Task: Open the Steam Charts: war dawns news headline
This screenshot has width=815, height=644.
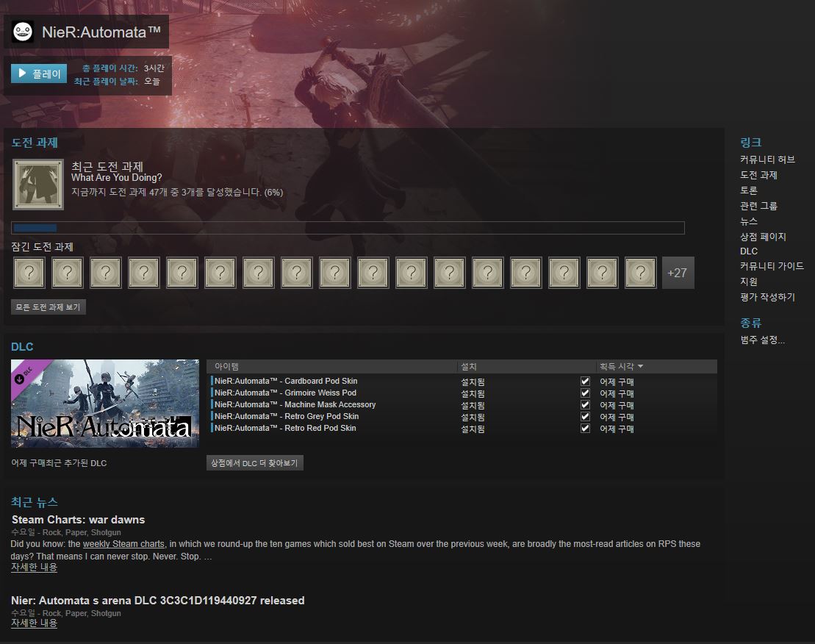Action: 78,520
